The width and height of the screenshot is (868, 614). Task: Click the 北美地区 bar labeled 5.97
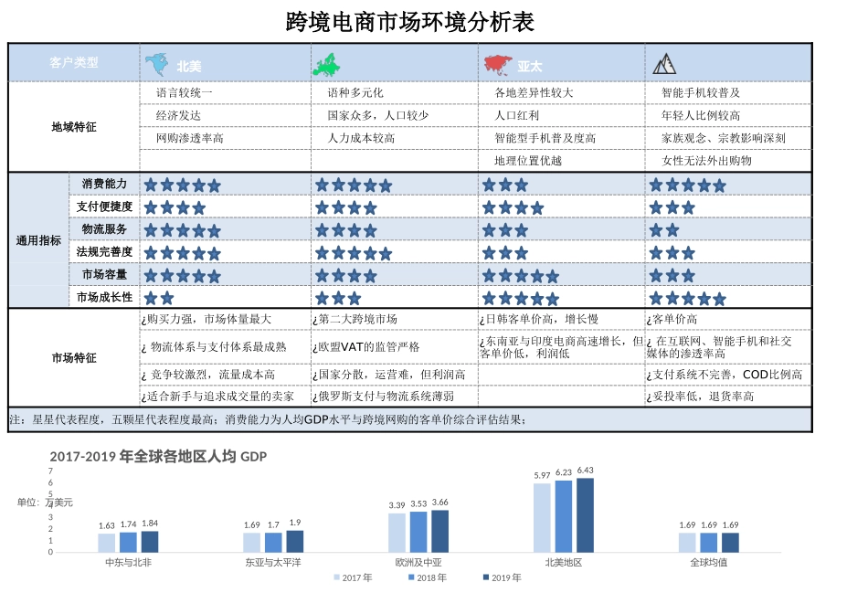(x=542, y=518)
